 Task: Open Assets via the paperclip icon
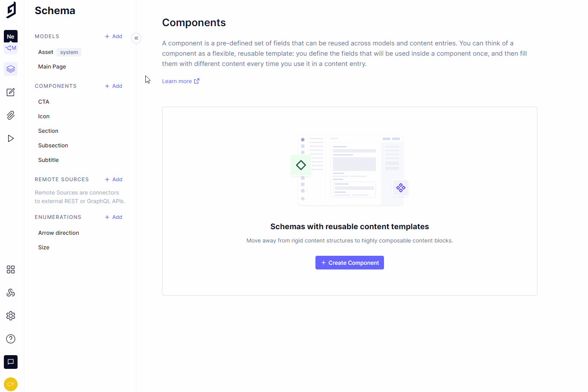(x=11, y=115)
